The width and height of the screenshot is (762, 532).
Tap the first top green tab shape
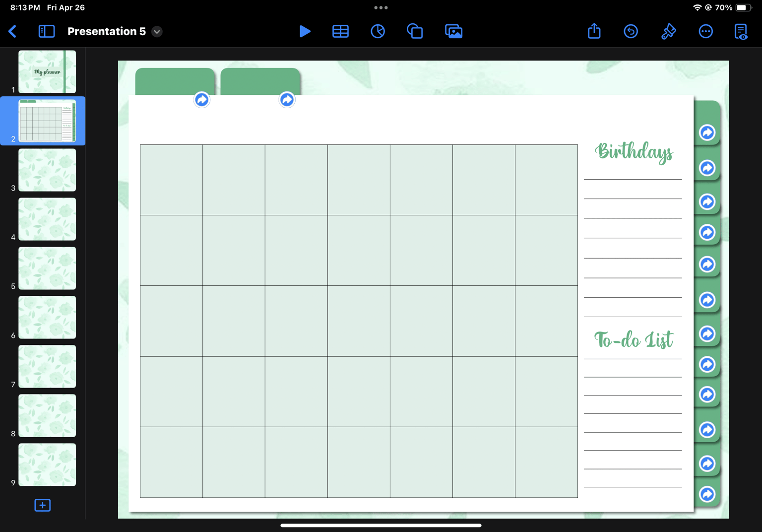175,81
